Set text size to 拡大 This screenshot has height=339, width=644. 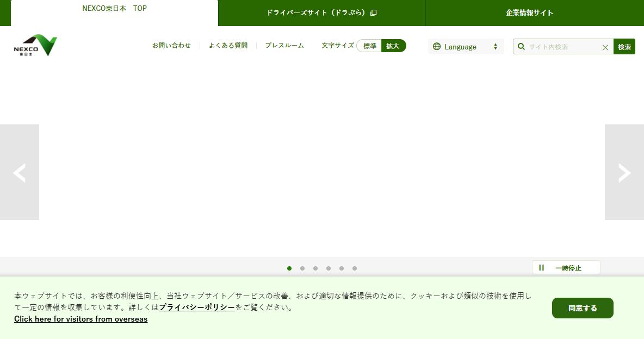coord(393,46)
